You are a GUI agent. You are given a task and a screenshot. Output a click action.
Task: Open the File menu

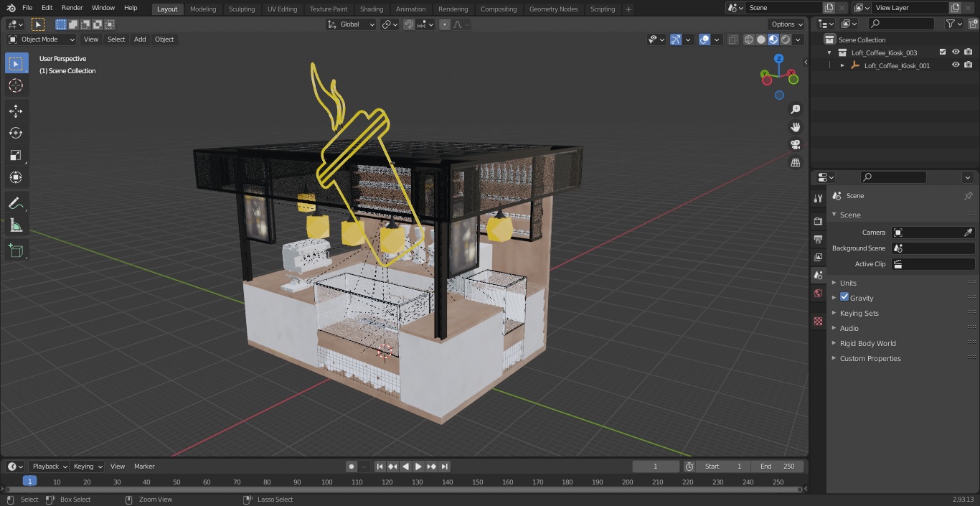click(x=27, y=8)
